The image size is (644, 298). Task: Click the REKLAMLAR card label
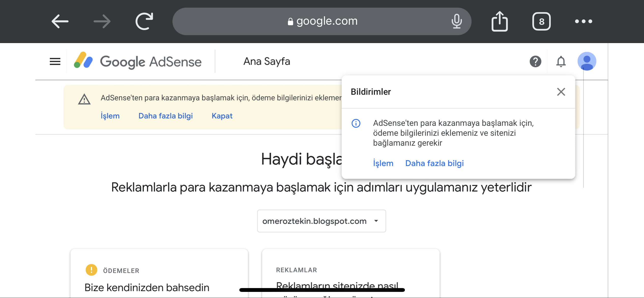297,270
